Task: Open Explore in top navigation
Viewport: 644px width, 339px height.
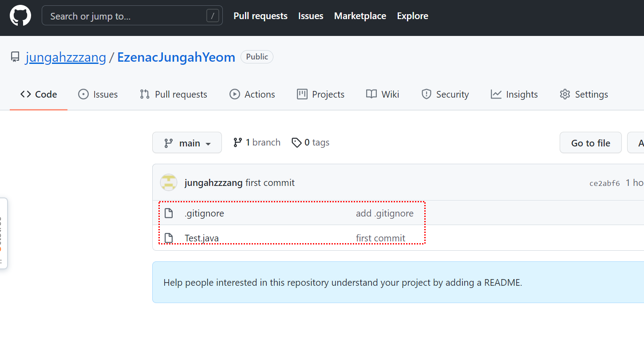Action: [412, 16]
